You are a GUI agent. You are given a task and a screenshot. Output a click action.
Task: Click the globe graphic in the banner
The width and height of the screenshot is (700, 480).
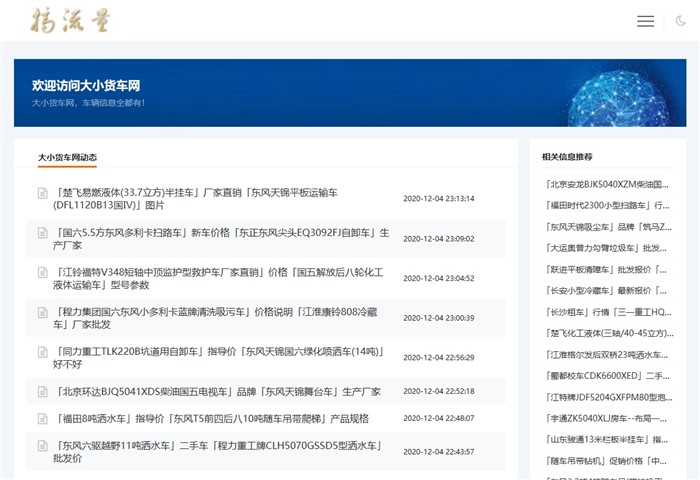(x=618, y=99)
